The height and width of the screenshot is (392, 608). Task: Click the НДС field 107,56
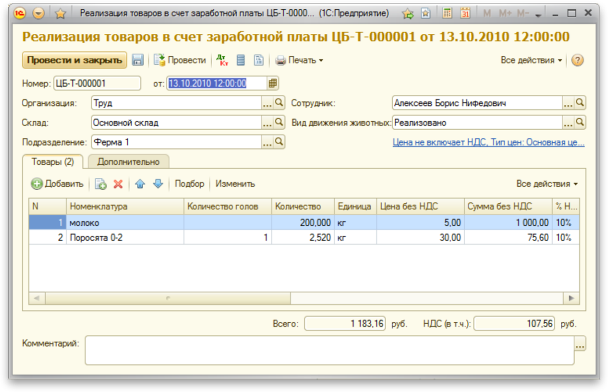(x=514, y=323)
